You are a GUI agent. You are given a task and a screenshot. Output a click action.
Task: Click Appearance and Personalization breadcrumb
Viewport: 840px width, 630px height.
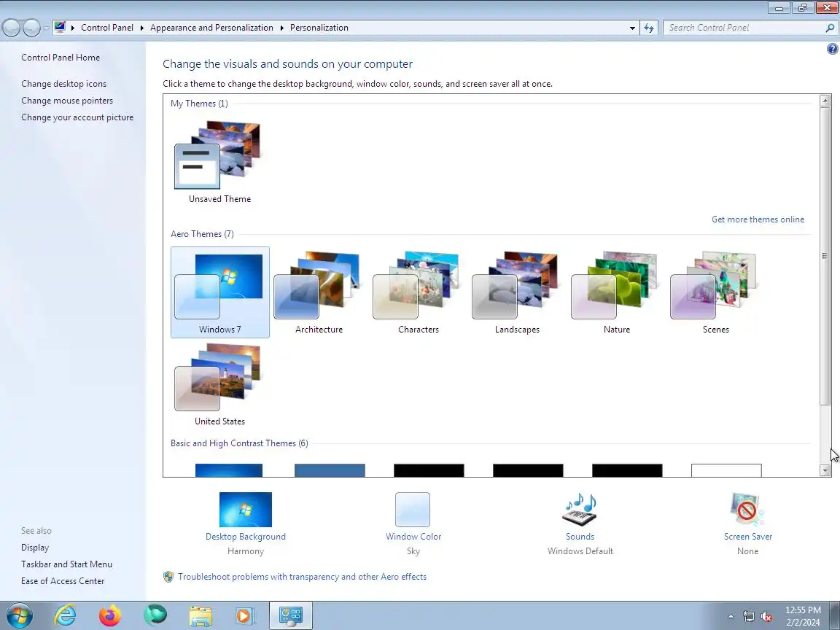click(x=211, y=28)
